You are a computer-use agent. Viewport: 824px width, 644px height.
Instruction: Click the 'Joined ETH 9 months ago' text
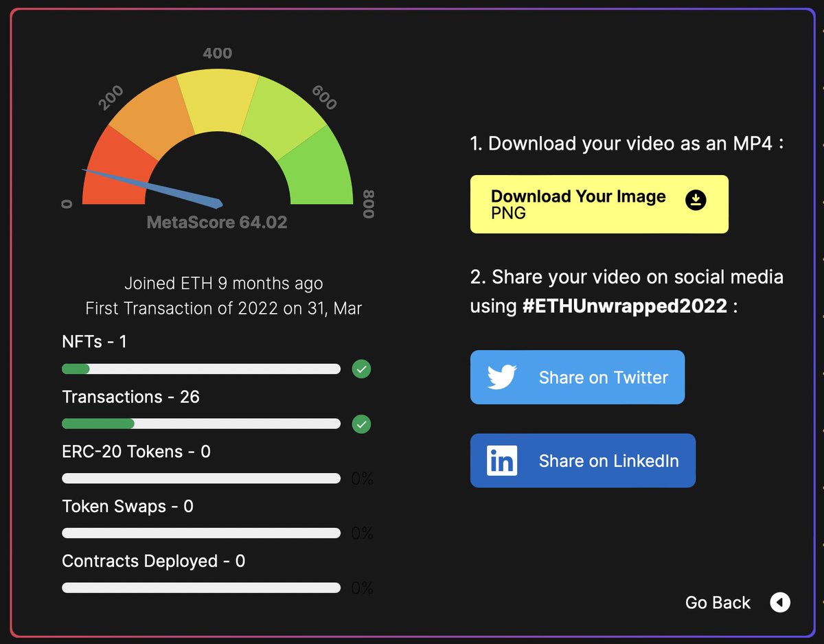click(224, 283)
